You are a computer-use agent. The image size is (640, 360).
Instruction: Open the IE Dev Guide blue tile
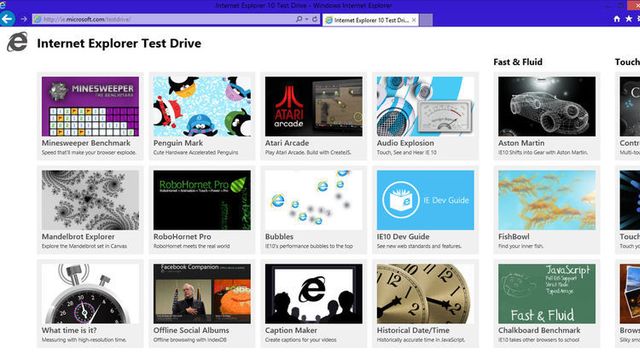tap(425, 200)
